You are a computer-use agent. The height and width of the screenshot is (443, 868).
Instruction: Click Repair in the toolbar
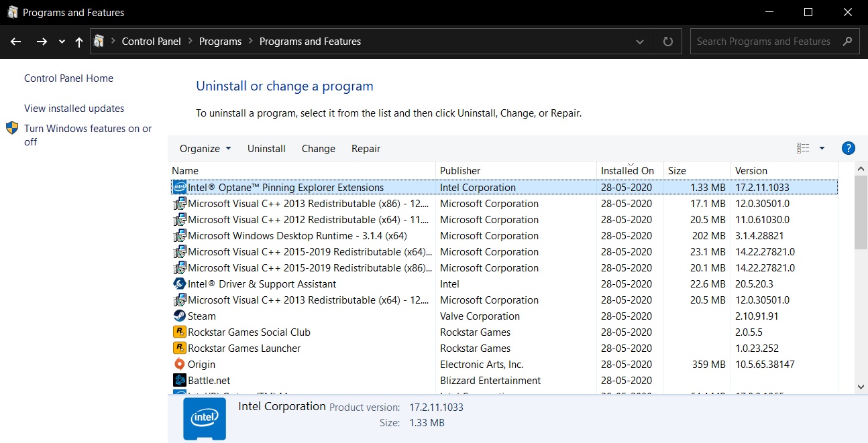366,149
